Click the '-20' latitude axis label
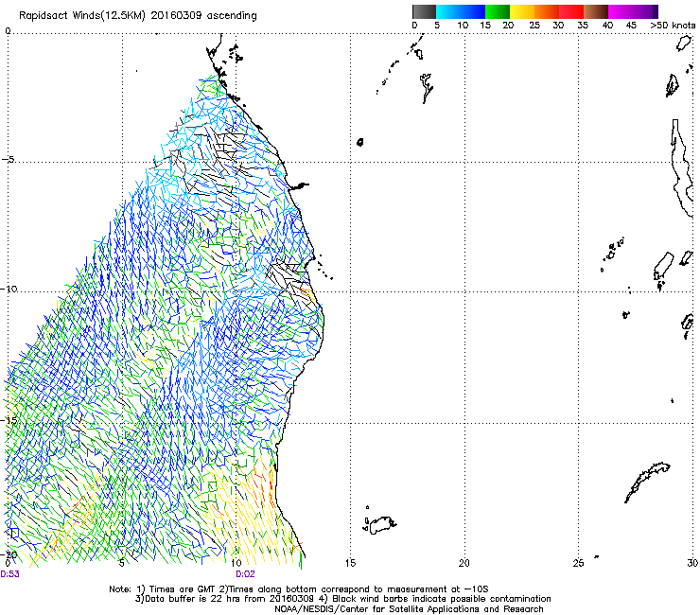The width and height of the screenshot is (700, 615). point(9,554)
